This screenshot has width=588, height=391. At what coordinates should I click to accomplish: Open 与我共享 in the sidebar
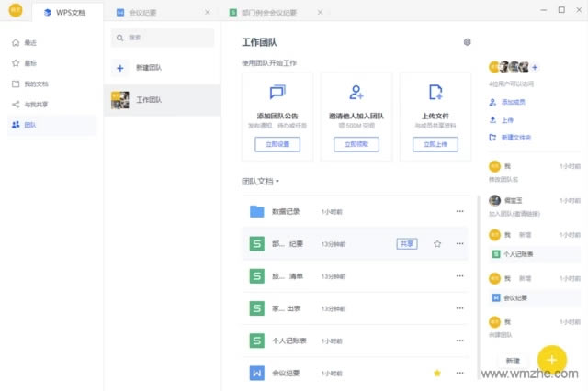[x=51, y=105]
